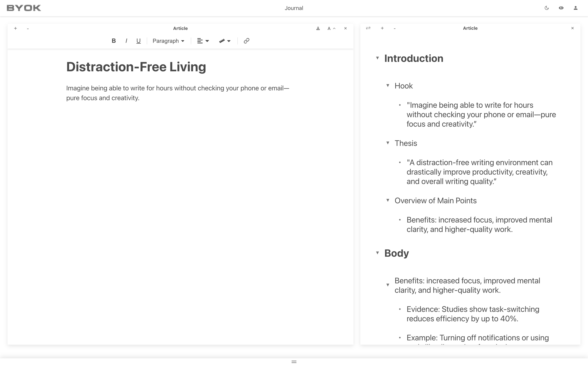Collapse the Introduction section triangle
Image resolution: width=588 pixels, height=367 pixels.
click(377, 58)
